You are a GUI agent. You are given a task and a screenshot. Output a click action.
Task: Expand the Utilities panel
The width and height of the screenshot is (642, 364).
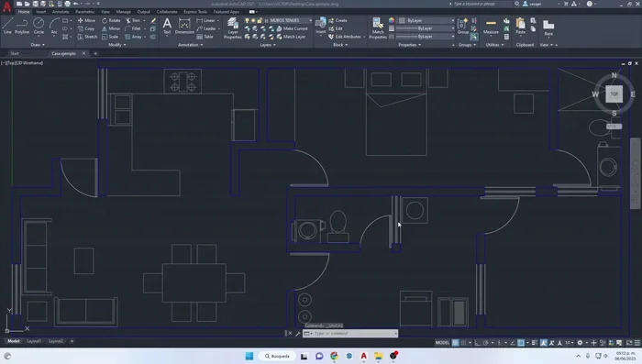click(494, 45)
